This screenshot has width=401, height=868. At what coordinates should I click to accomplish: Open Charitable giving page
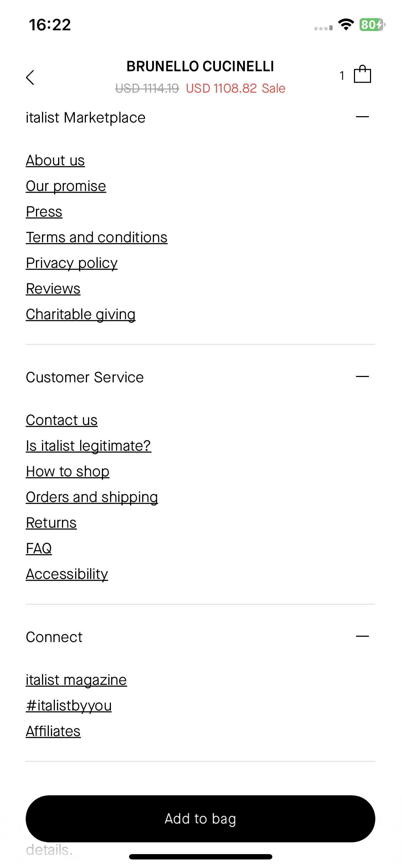point(81,314)
